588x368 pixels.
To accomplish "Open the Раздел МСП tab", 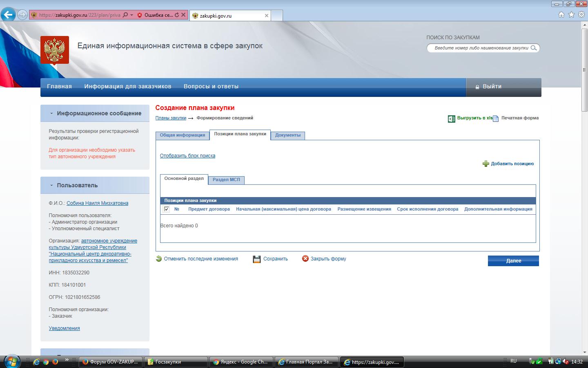I will coord(226,180).
